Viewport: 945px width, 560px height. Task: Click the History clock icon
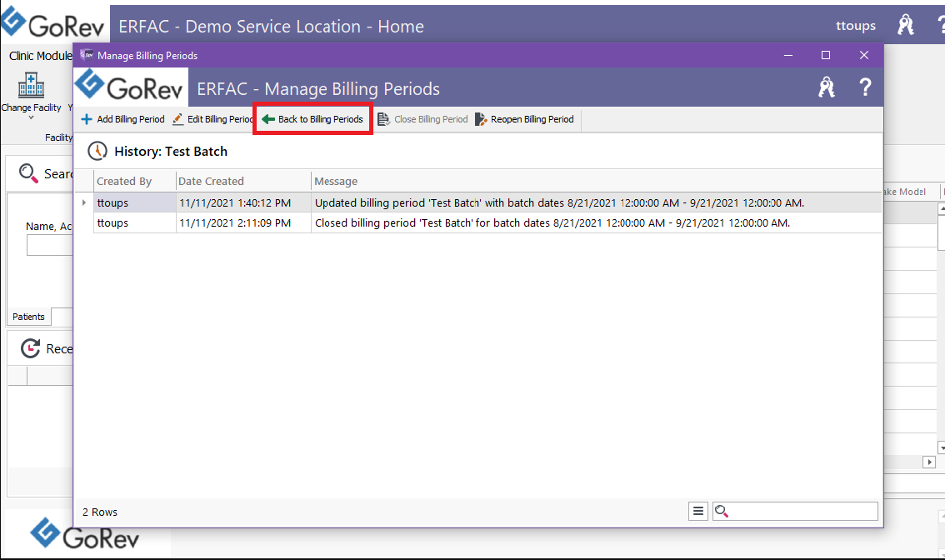tap(97, 151)
